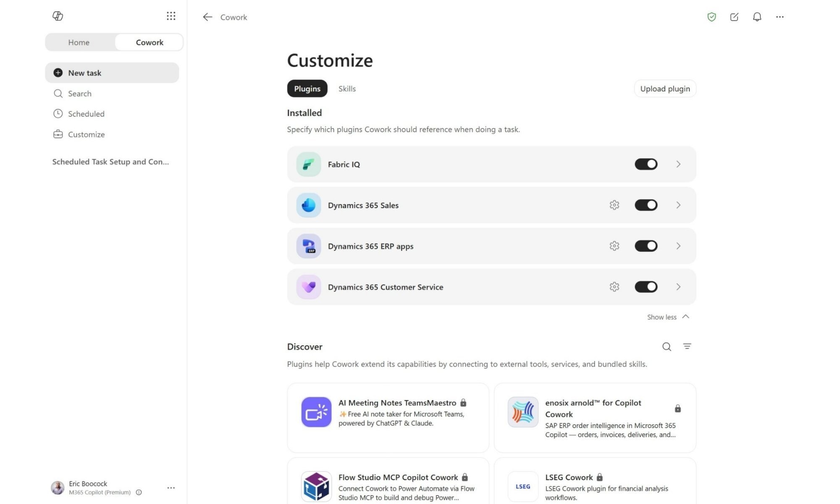Open the enosix arnold for Copilot Cowork card
This screenshot has width=840, height=504.
[x=595, y=418]
